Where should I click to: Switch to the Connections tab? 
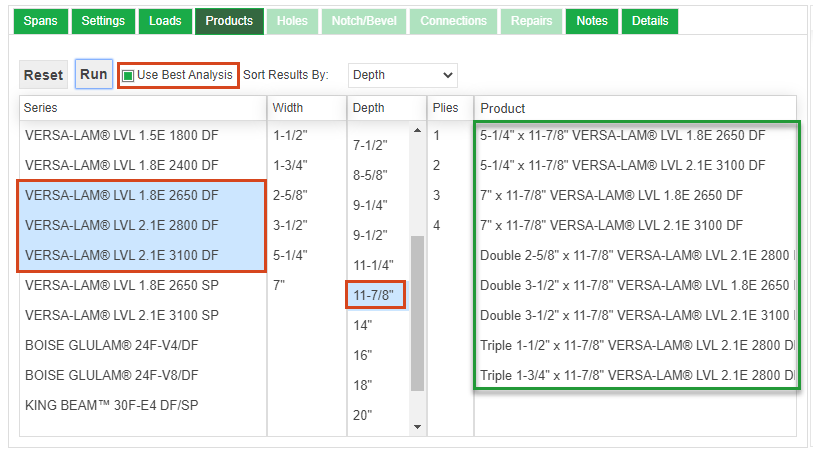click(453, 21)
